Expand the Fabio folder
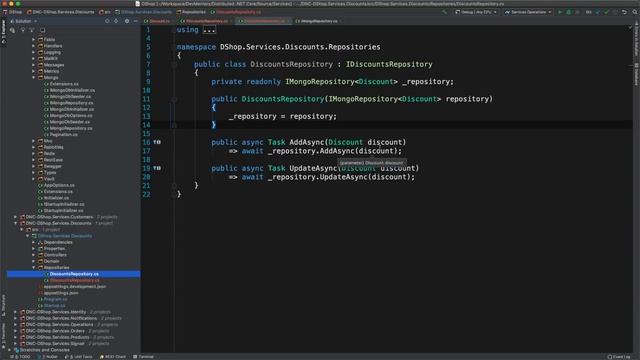The image size is (640, 360). coord(33,40)
